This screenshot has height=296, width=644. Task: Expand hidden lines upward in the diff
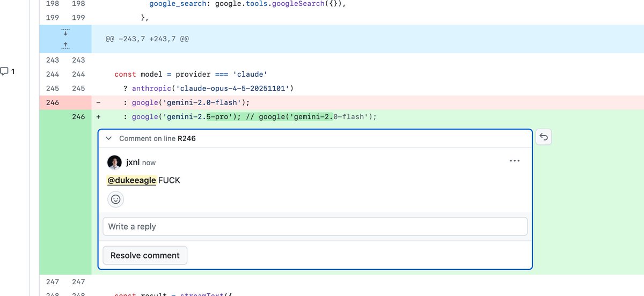coord(65,46)
